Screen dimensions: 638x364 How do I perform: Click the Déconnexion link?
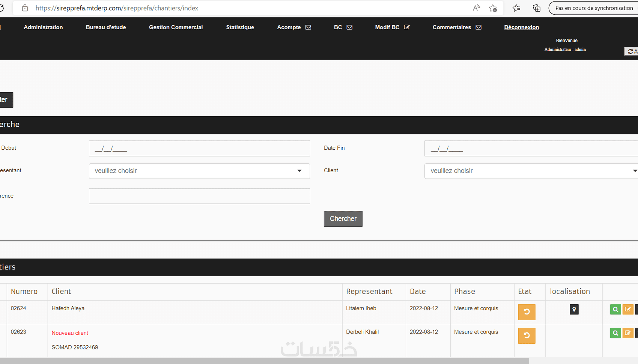521,27
